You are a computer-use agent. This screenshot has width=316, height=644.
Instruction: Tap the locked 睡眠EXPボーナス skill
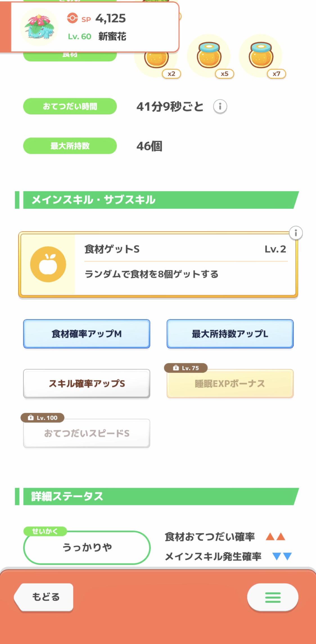point(230,384)
